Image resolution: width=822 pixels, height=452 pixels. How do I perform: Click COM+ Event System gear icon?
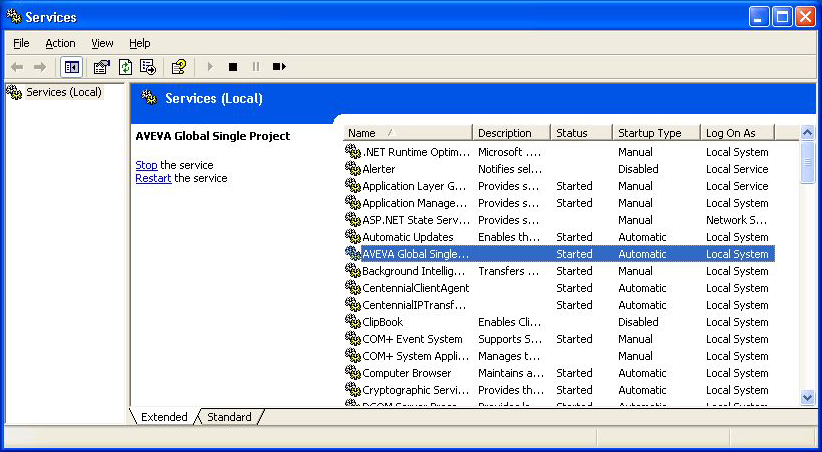click(353, 339)
